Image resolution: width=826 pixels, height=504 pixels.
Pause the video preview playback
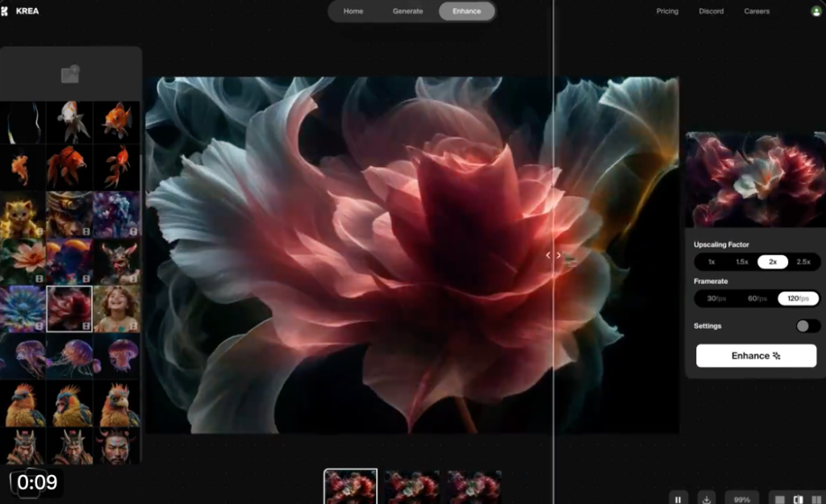click(678, 499)
